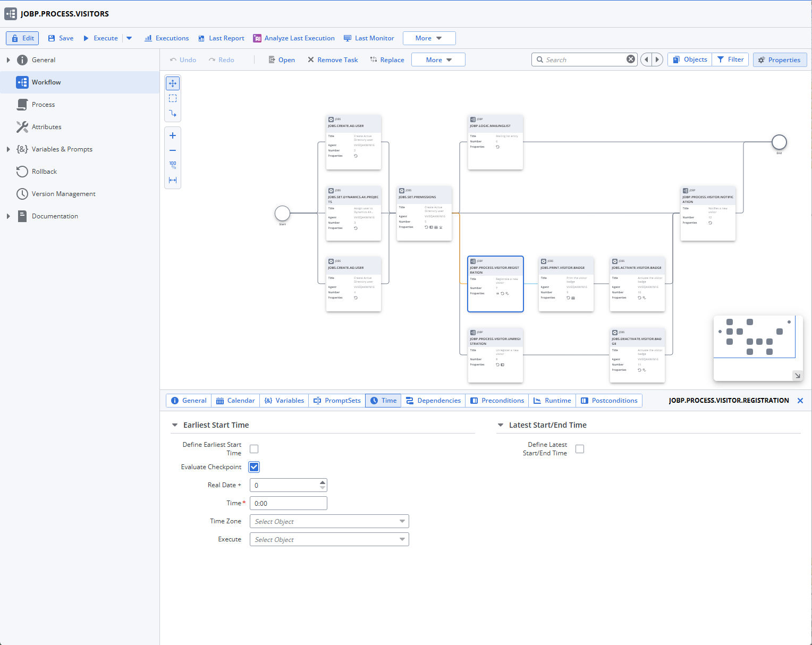Increase the Real Date spinner value
812x645 pixels.
click(x=323, y=482)
